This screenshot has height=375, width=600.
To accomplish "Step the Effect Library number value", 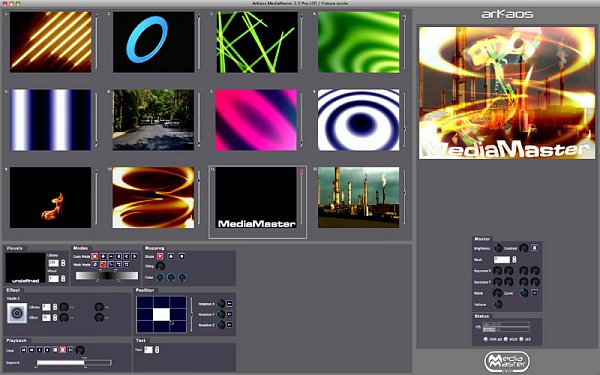I will point(55,307).
